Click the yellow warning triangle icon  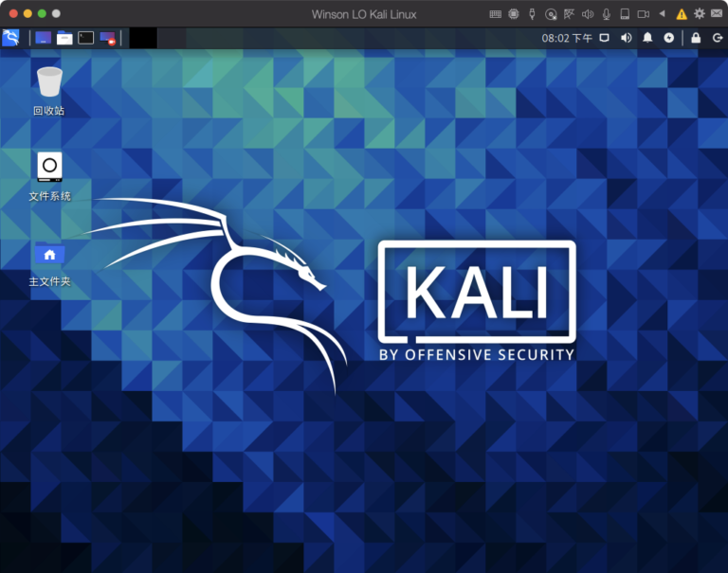(x=682, y=14)
